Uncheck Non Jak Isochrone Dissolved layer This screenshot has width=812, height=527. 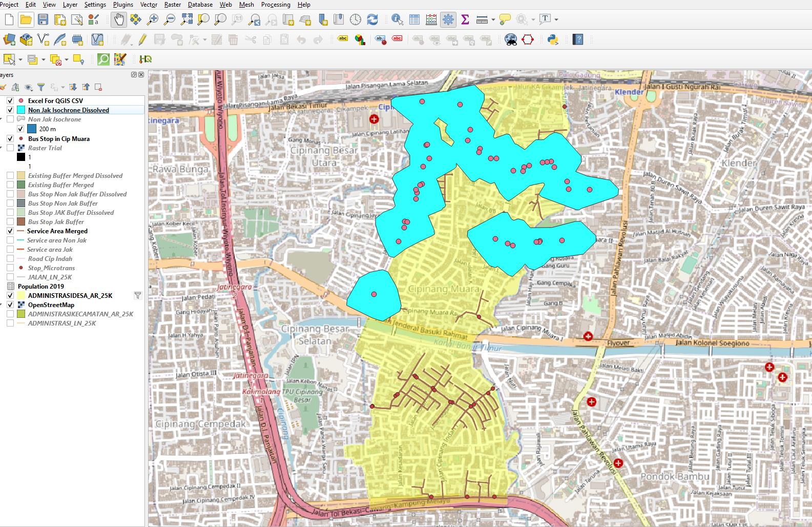10,110
